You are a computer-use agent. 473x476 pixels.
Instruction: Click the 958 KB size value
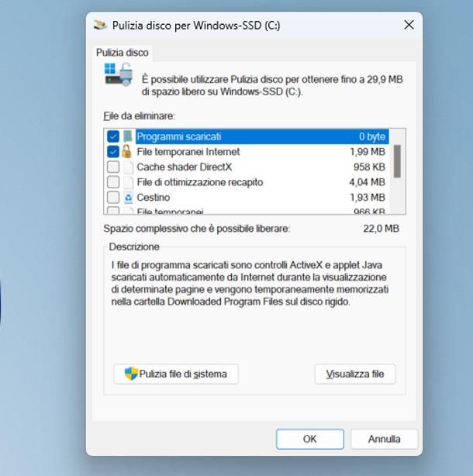click(x=369, y=167)
